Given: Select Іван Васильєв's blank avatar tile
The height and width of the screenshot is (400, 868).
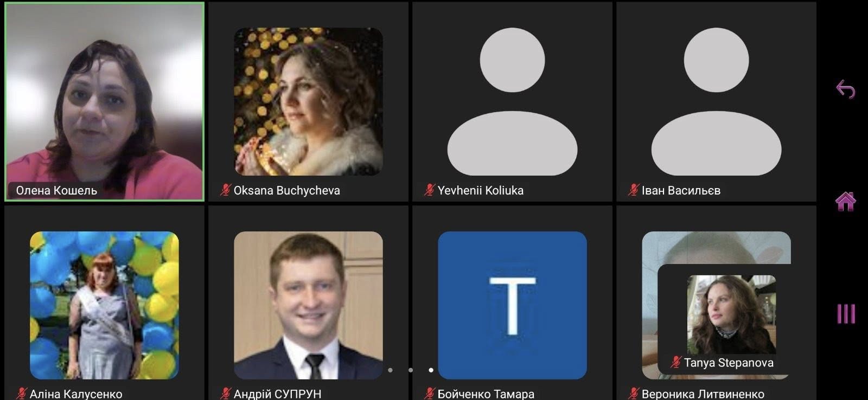Looking at the screenshot, I should coord(716,101).
